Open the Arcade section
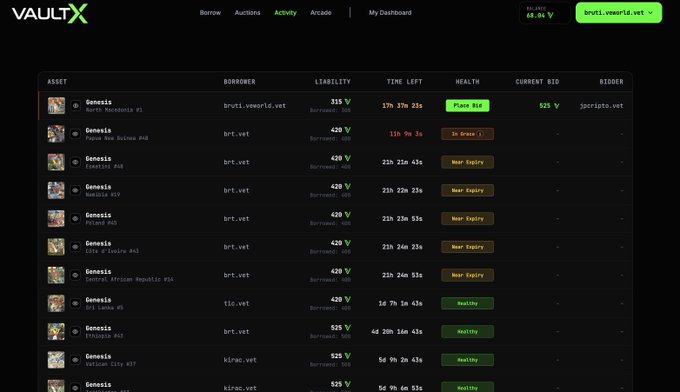 click(321, 13)
